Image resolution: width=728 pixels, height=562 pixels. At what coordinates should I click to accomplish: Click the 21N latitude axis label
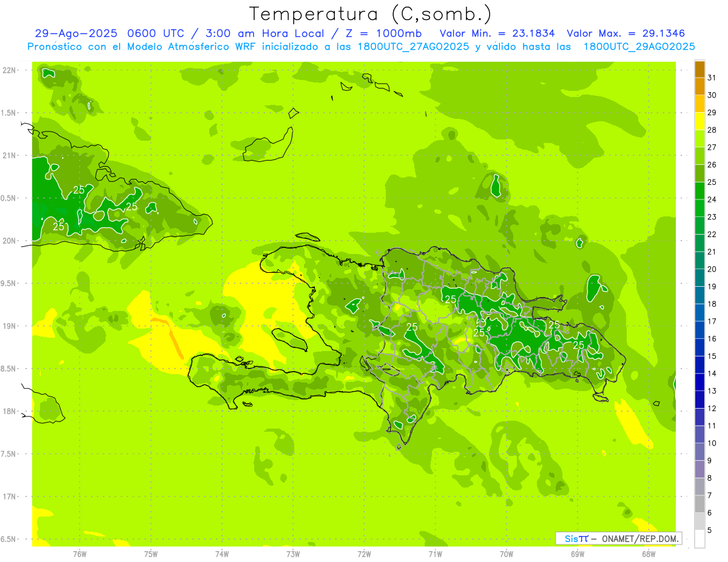pyautogui.click(x=10, y=155)
